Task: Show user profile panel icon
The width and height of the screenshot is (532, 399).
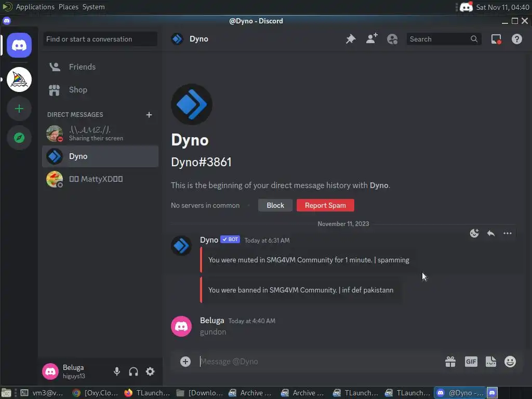Action: coord(392,39)
